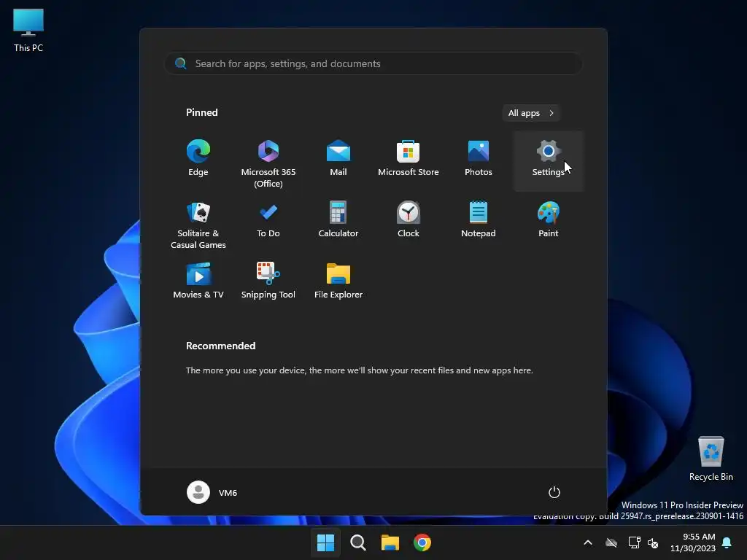This screenshot has height=560, width=747.
Task: Select the Recycle Bin desktop icon
Action: click(x=711, y=459)
